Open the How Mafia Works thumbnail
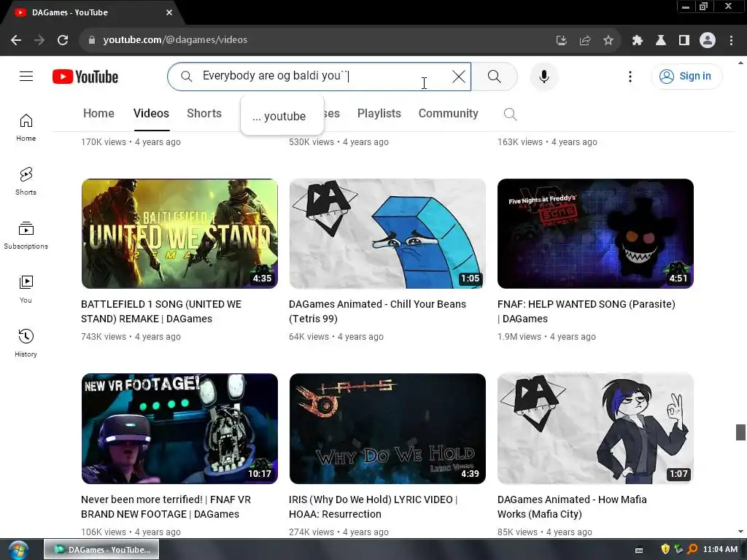 (595, 429)
